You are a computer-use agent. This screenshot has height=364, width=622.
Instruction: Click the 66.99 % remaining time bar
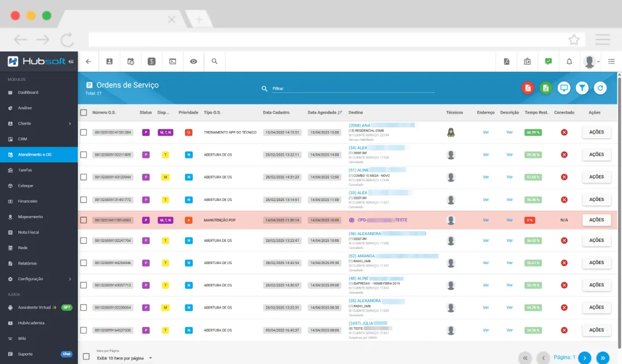point(533,132)
